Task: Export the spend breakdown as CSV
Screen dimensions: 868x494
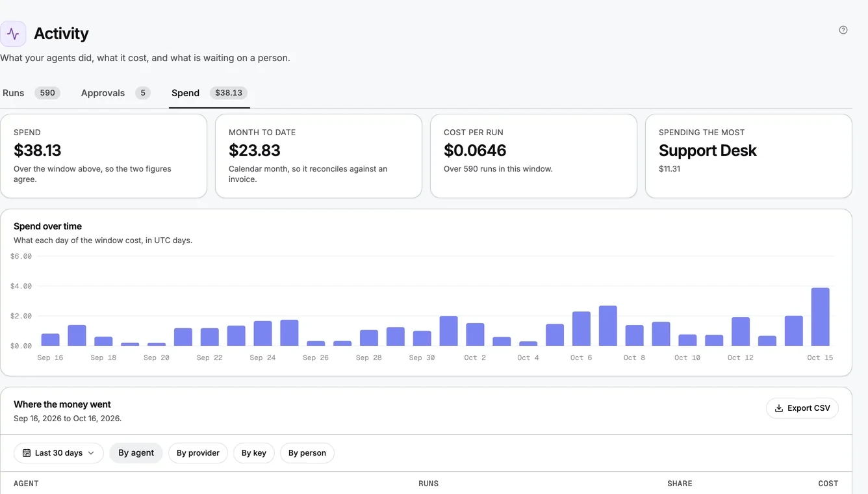Action: [x=802, y=408]
